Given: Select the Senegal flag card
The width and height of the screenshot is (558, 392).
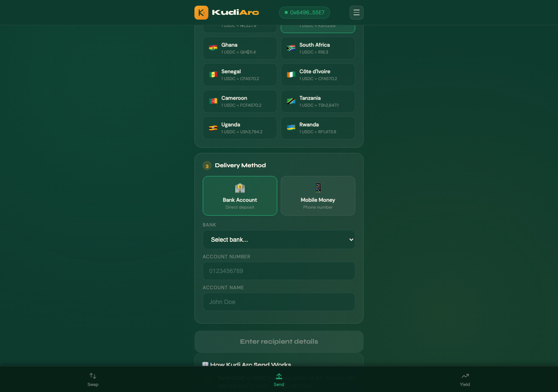Looking at the screenshot, I should (x=240, y=74).
